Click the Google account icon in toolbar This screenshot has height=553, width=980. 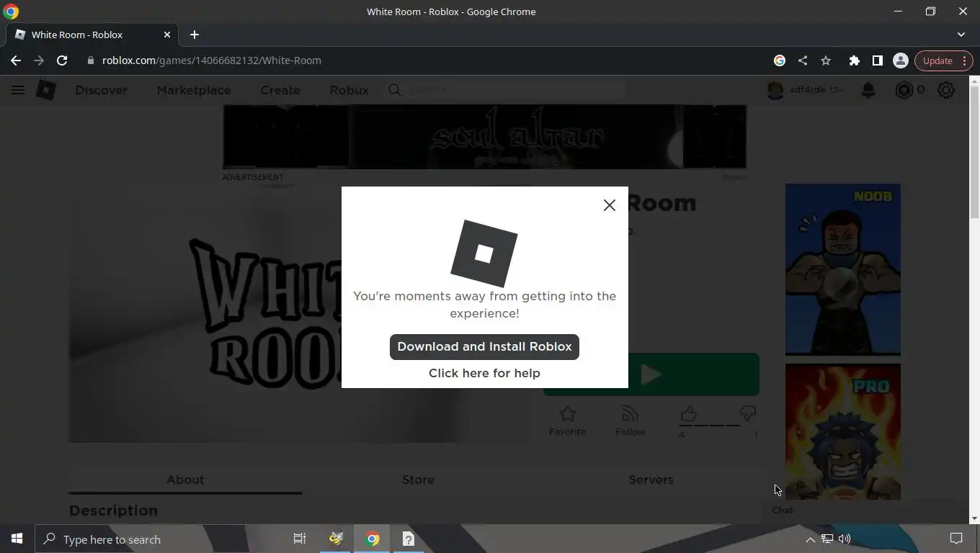(779, 60)
